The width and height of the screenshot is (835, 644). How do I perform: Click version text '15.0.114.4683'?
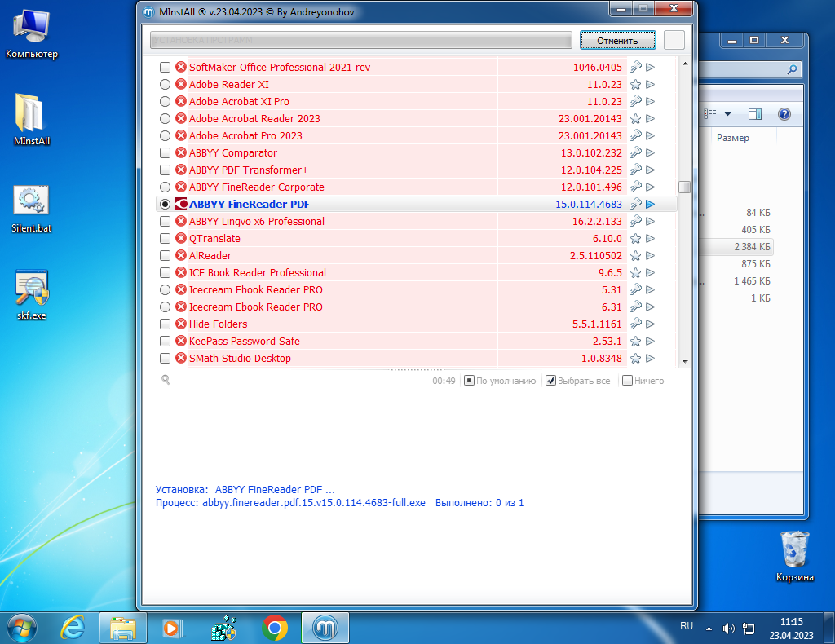click(x=589, y=205)
